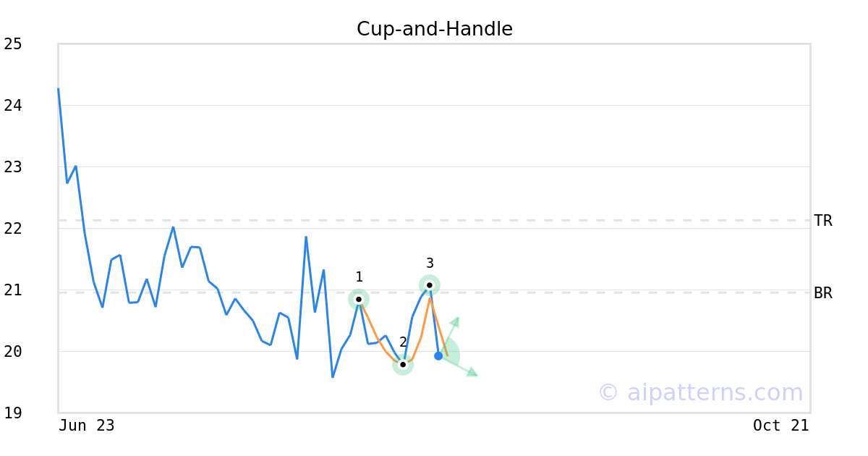Image resolution: width=868 pixels, height=456 pixels.
Task: Click the tall price spike near 22
Action: click(306, 237)
